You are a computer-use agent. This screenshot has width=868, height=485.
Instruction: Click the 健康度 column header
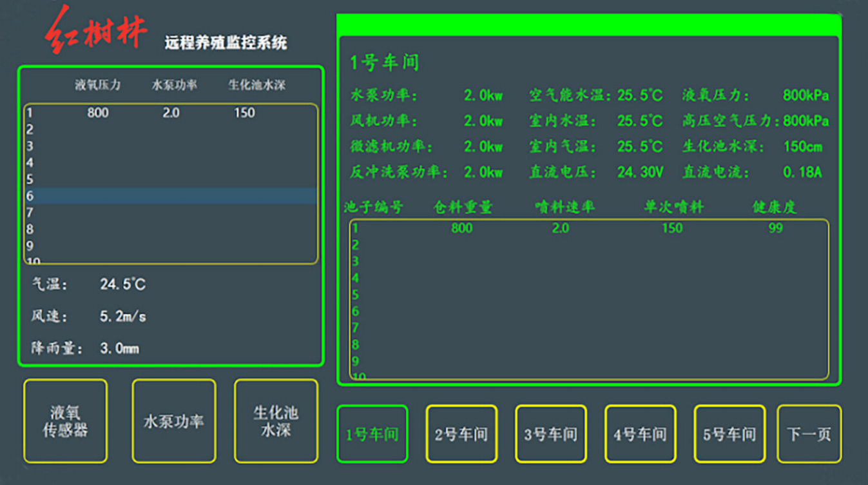[775, 207]
